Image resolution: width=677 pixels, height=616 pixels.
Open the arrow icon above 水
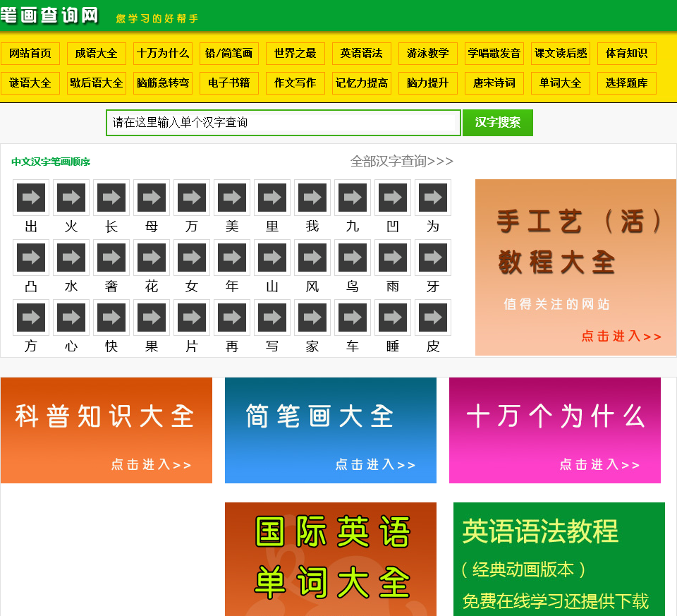pos(71,258)
